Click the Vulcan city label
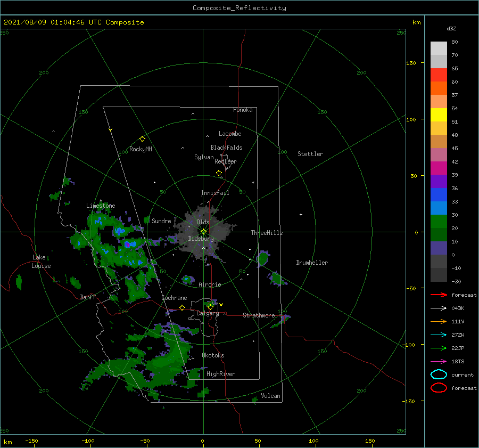Image resolution: width=479 pixels, height=448 pixels. [271, 396]
